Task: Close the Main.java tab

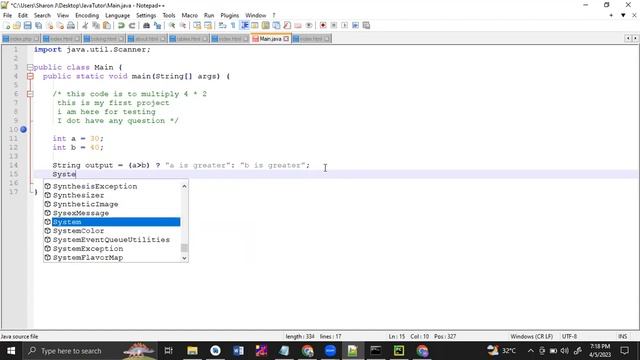Action: [x=286, y=39]
